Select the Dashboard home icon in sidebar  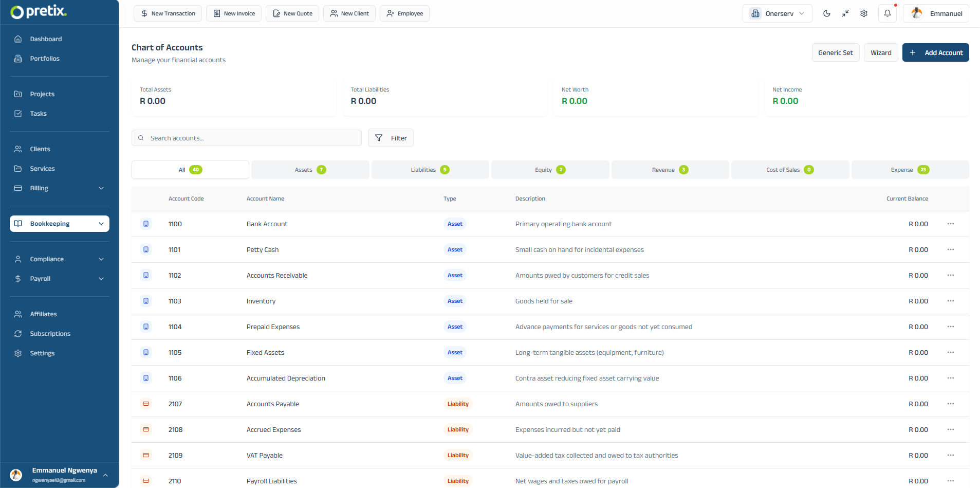[x=19, y=39]
